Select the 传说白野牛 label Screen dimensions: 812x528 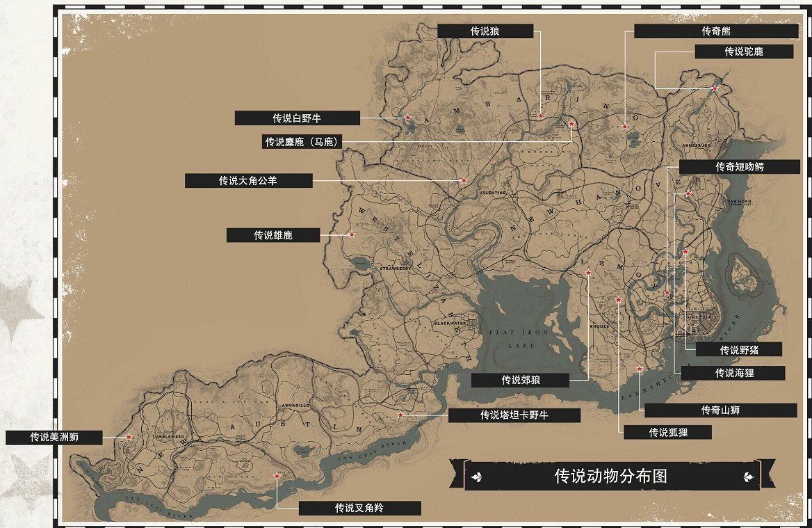[x=299, y=117]
